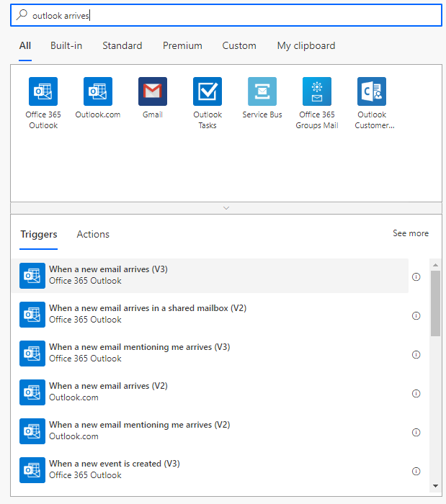
Task: Show info for 'When a new email arrives (V3)'
Action: 416,276
